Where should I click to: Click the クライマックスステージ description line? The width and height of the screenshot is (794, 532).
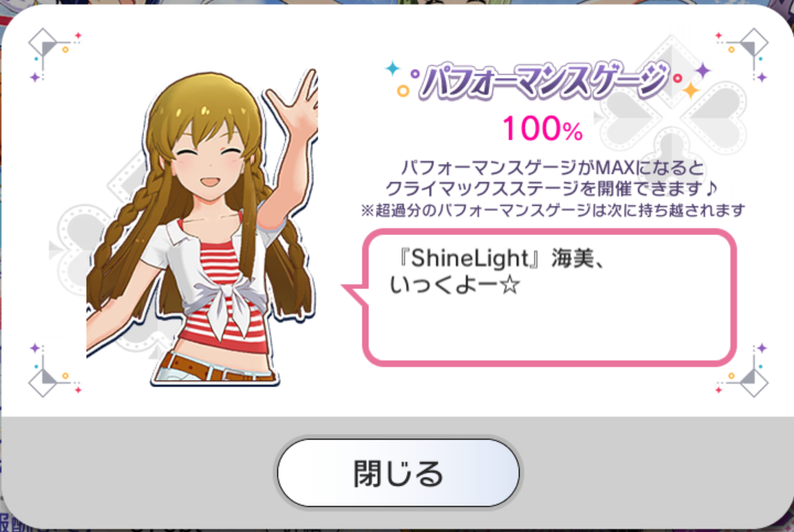tap(551, 188)
